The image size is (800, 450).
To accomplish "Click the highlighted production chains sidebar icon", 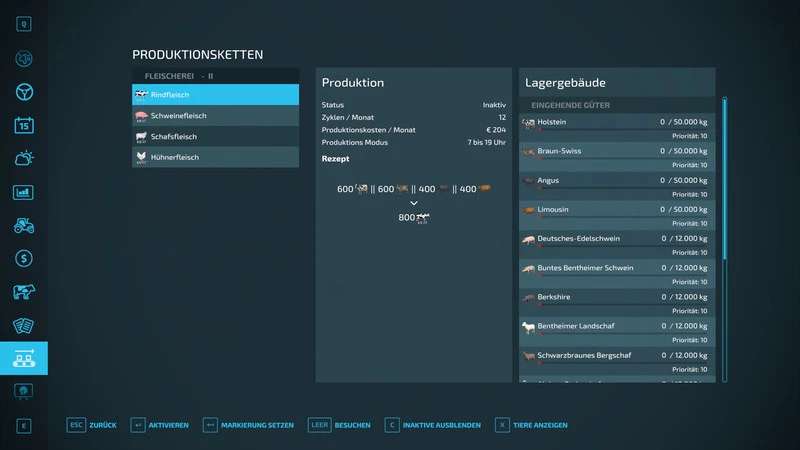I will (24, 358).
